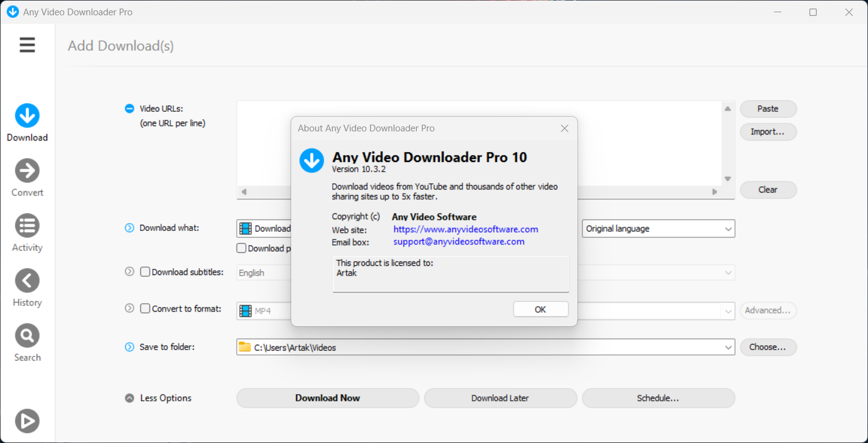Click the "Add Download(s)" heading
Viewport: 868px width, 443px height.
point(121,46)
